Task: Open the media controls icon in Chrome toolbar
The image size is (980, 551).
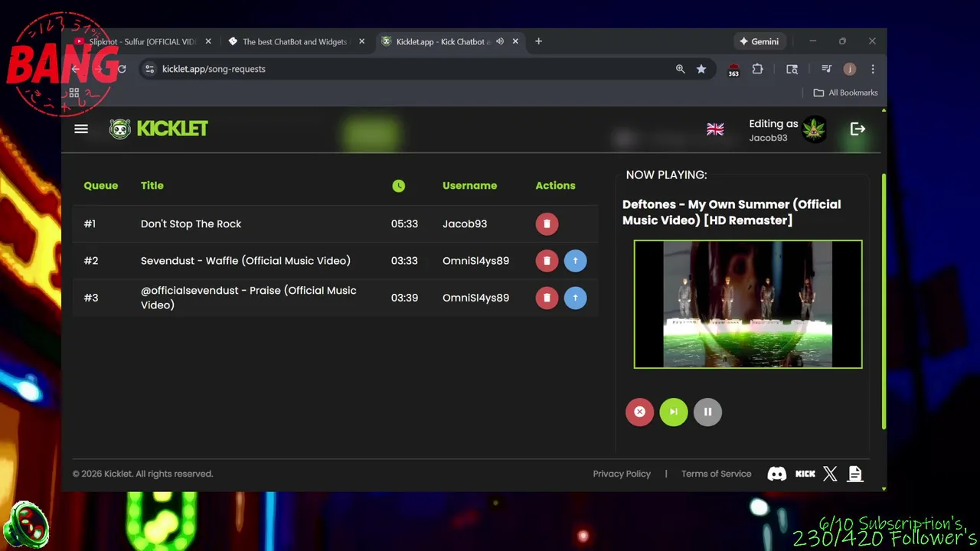Action: pyautogui.click(x=826, y=69)
